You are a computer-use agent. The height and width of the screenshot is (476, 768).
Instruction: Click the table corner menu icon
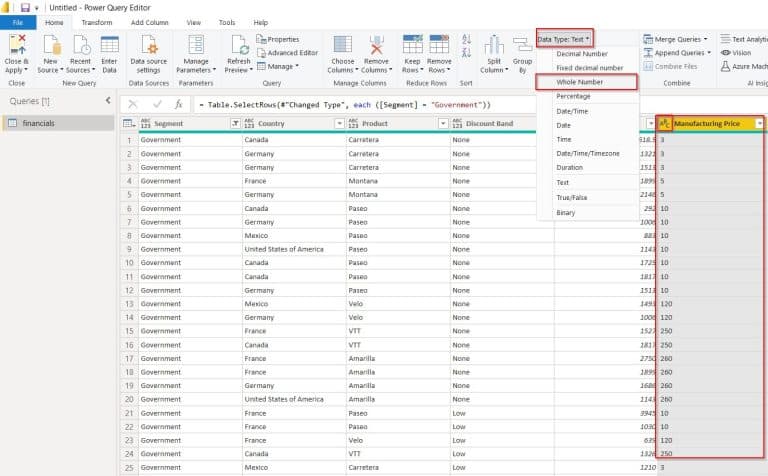(x=129, y=123)
